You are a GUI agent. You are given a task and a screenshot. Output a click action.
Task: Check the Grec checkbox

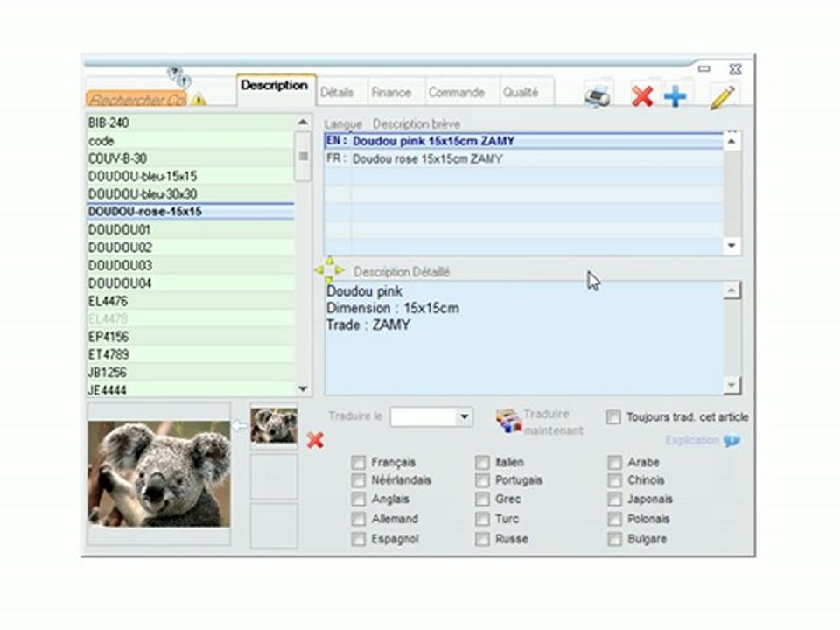click(x=483, y=499)
